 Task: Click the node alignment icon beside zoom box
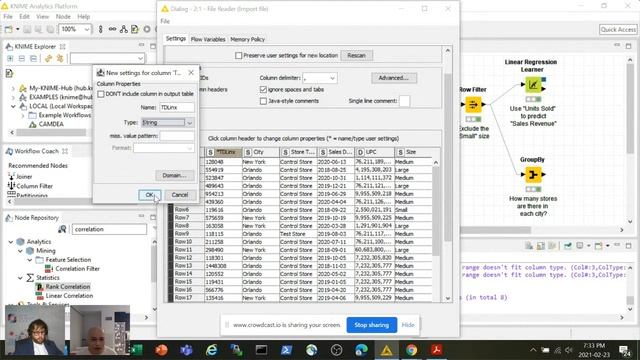(x=100, y=29)
